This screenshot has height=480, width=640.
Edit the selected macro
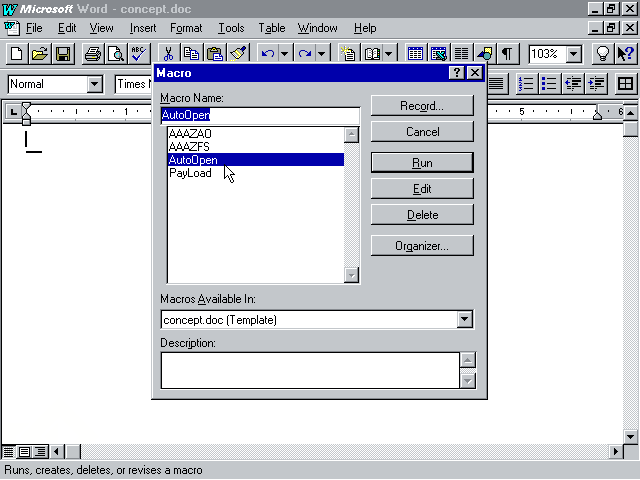pyautogui.click(x=422, y=189)
